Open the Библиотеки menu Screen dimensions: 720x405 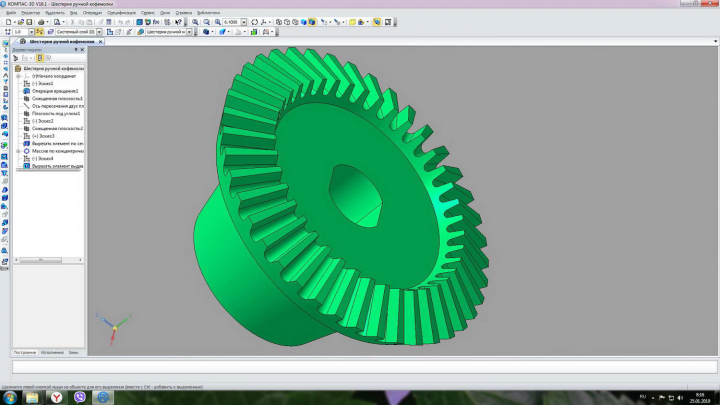tap(208, 13)
